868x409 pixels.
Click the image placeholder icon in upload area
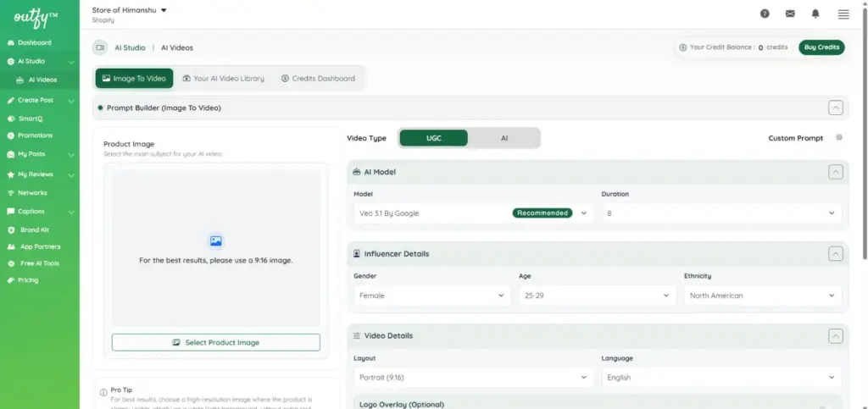click(216, 241)
